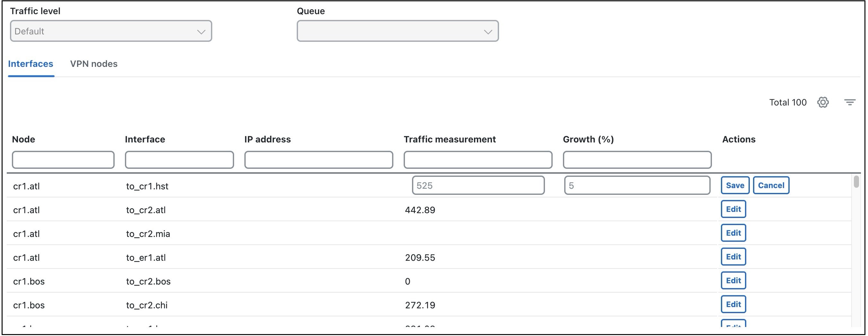Select the Interfaces tab
This screenshot has width=868, height=336.
pyautogui.click(x=31, y=64)
